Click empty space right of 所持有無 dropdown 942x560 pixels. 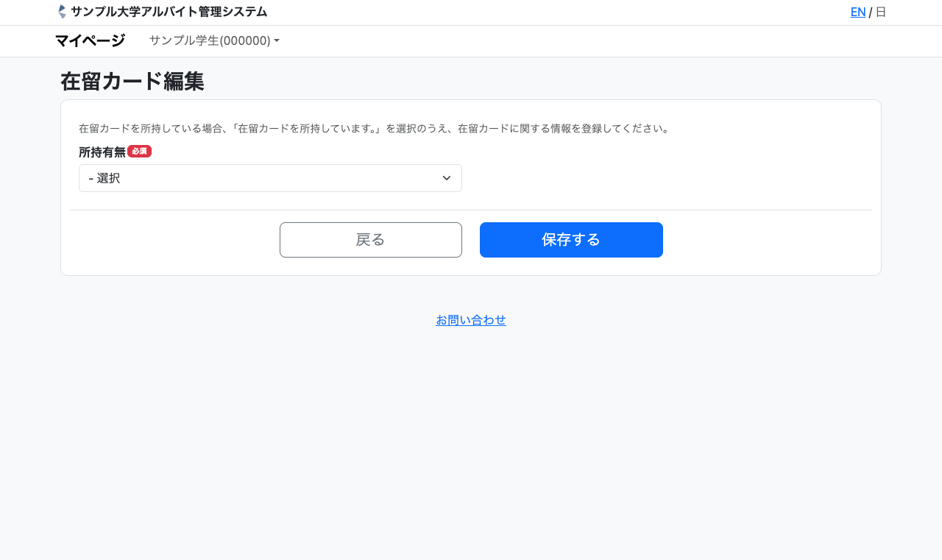(662, 178)
